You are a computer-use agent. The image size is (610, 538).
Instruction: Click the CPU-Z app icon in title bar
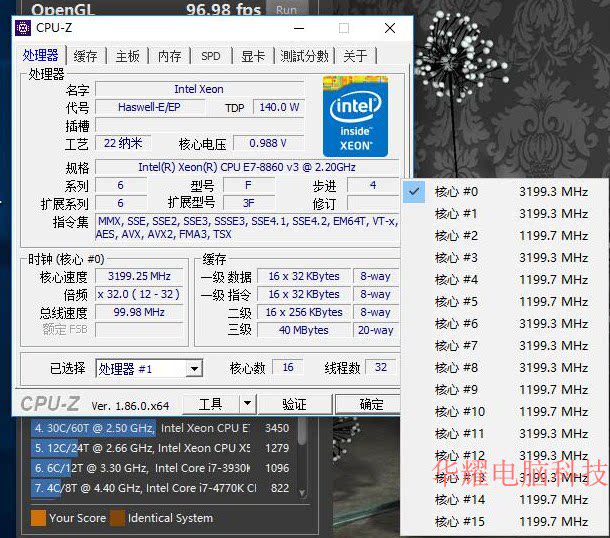[23, 28]
